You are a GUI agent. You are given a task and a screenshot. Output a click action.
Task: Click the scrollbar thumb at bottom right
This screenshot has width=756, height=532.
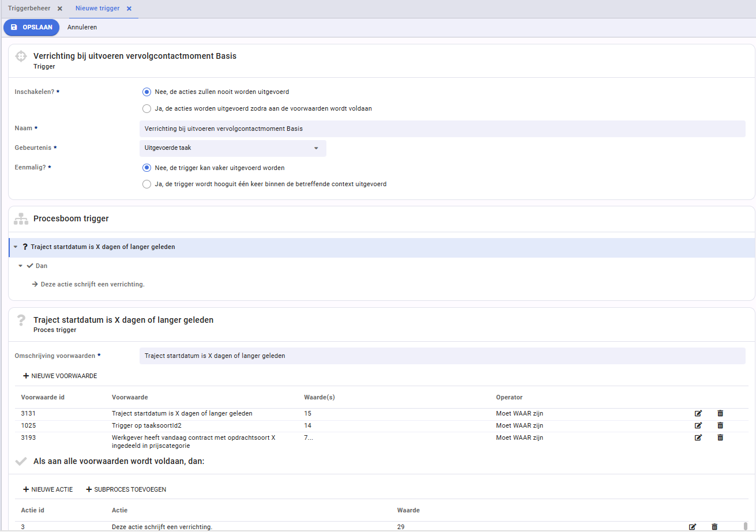[x=746, y=527]
